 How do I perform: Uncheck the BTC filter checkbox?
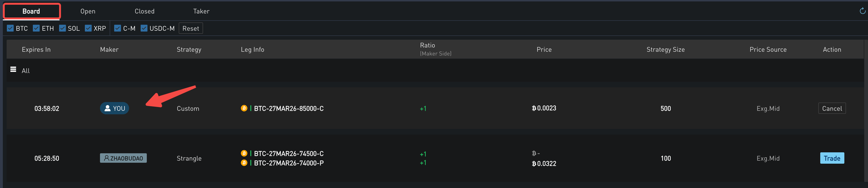point(10,28)
